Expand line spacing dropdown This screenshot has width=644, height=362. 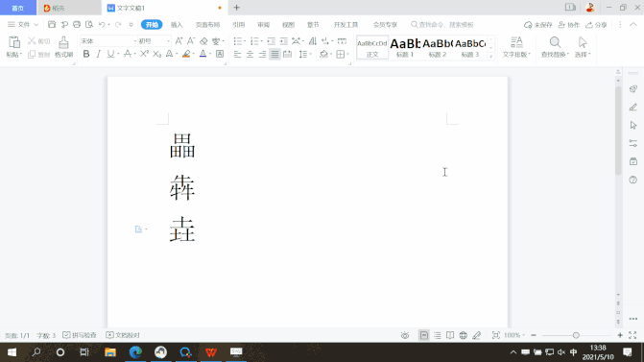[311, 54]
